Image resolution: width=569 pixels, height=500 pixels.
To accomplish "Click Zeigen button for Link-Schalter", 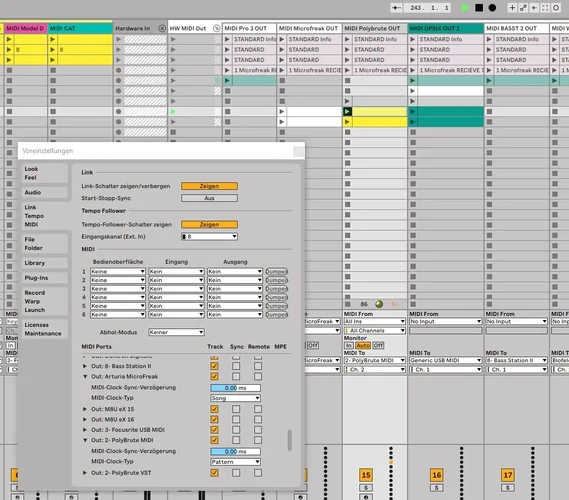I will 209,186.
